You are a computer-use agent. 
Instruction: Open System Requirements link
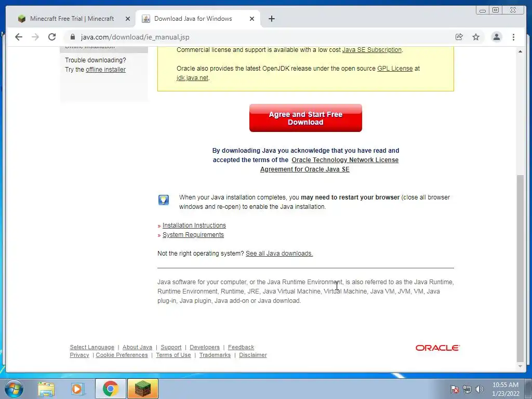(x=193, y=235)
